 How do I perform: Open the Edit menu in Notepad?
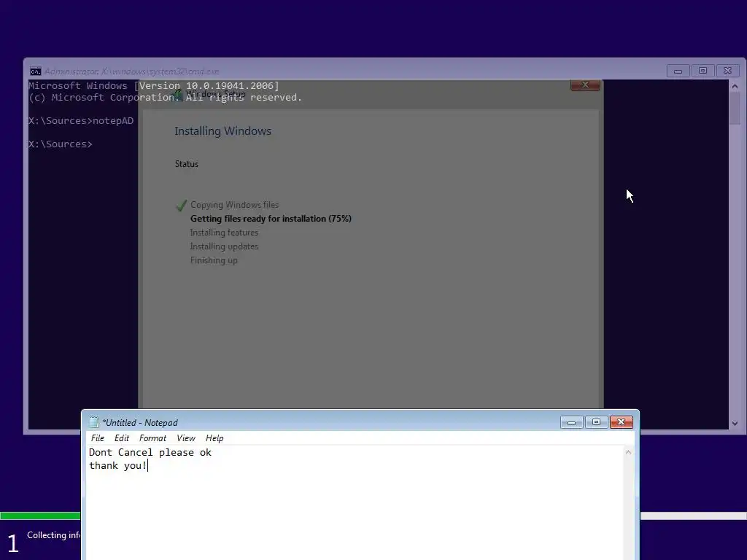(x=122, y=438)
